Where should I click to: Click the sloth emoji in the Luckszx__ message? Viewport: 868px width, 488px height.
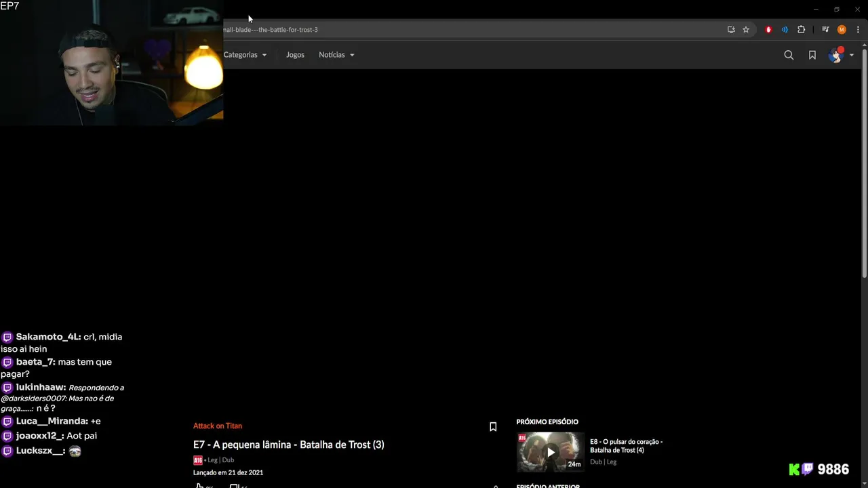click(x=75, y=451)
